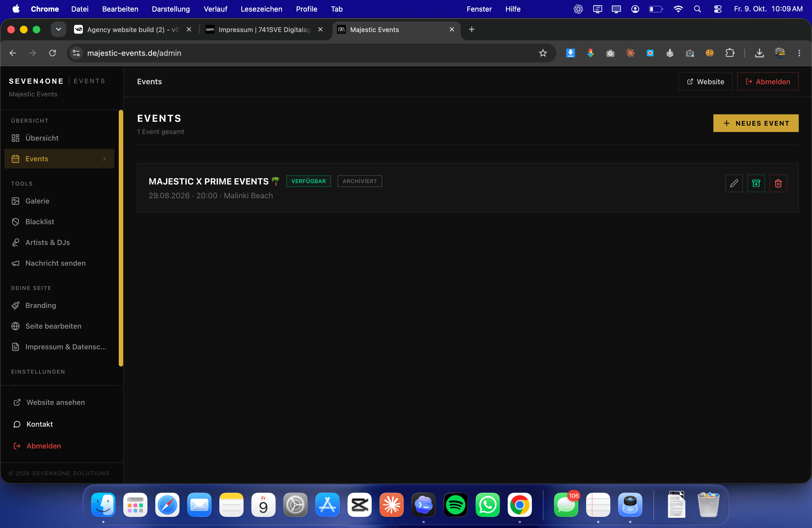Viewport: 812px width, 528px height.
Task: Open Nachricht senden in sidebar
Action: (x=59, y=263)
